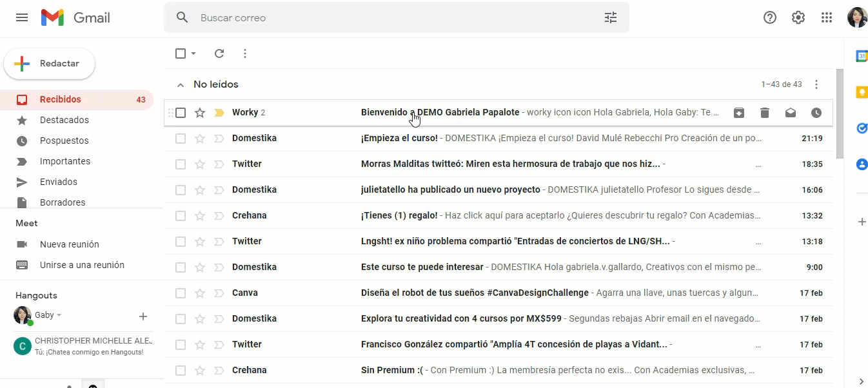Open search filter options icon

pos(610,17)
